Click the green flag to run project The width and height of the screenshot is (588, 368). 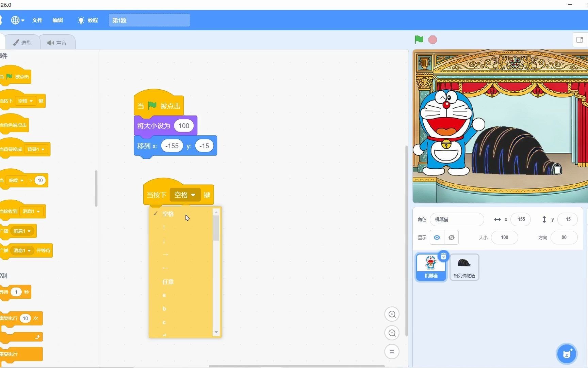pos(419,40)
